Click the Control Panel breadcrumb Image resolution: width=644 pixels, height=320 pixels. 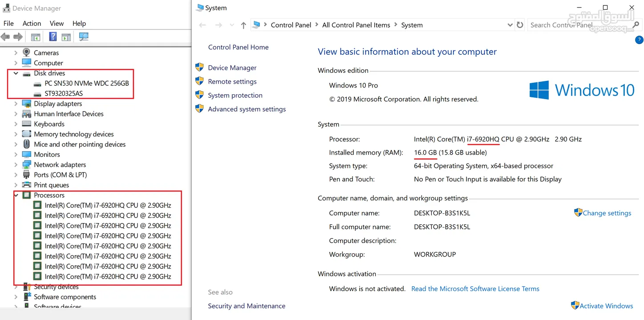point(291,25)
